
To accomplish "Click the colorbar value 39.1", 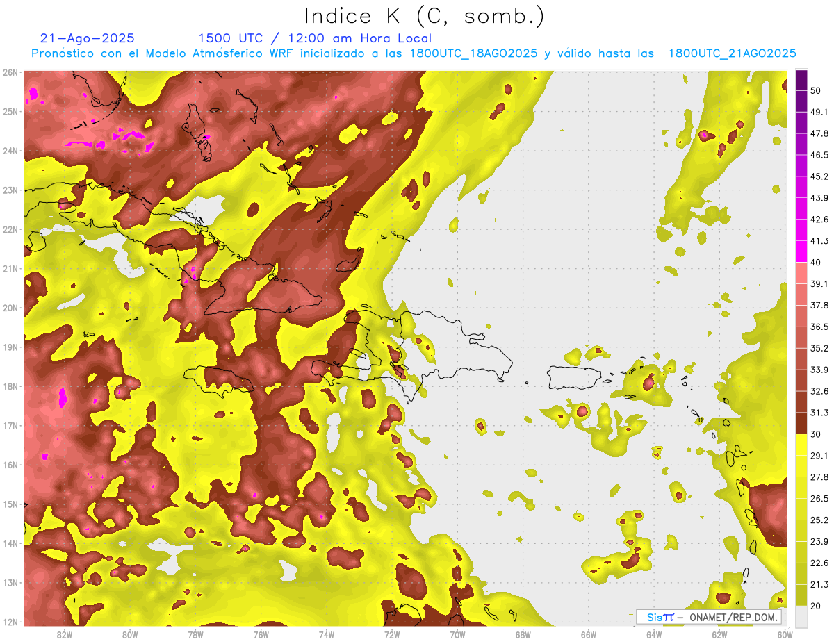I will tap(819, 284).
